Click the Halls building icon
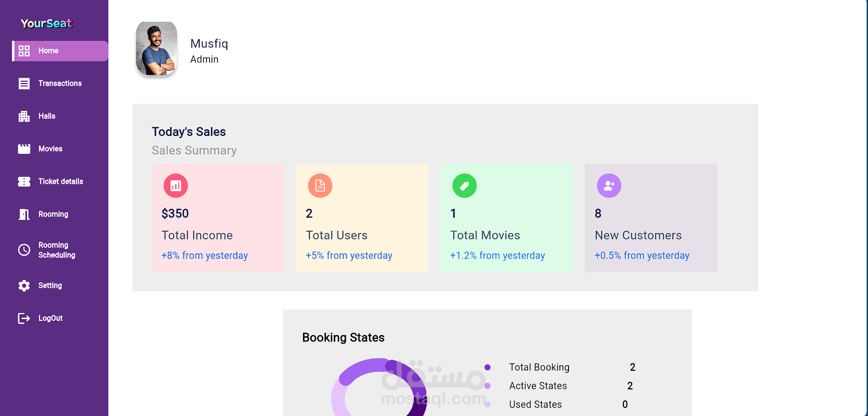Viewport: 868px width, 416px height. [24, 116]
